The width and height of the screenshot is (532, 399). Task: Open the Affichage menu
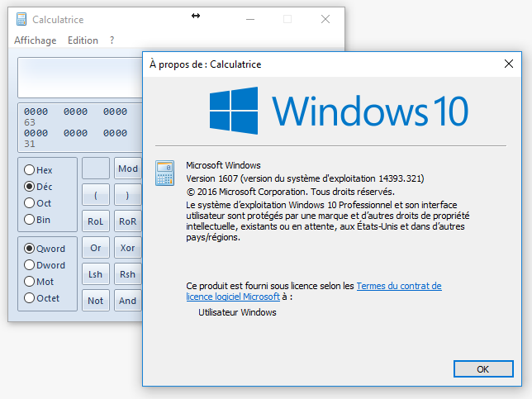(x=36, y=40)
